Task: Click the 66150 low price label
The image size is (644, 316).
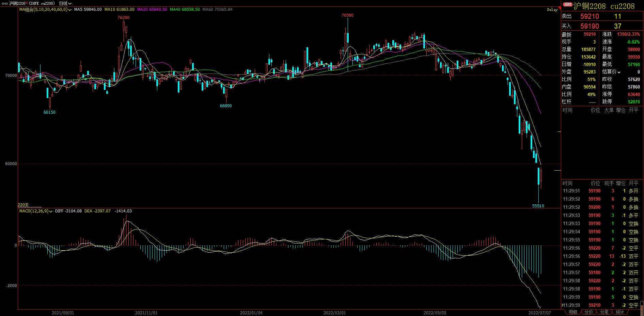Action: click(49, 112)
